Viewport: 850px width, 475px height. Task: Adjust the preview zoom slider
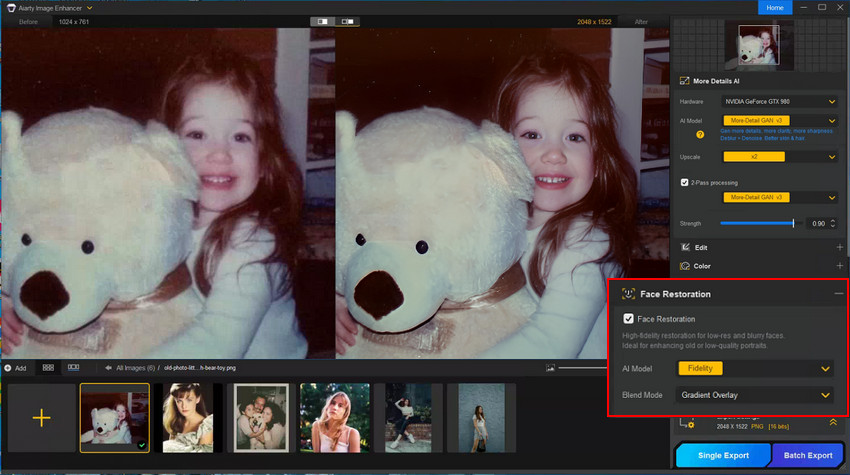pyautogui.click(x=582, y=368)
